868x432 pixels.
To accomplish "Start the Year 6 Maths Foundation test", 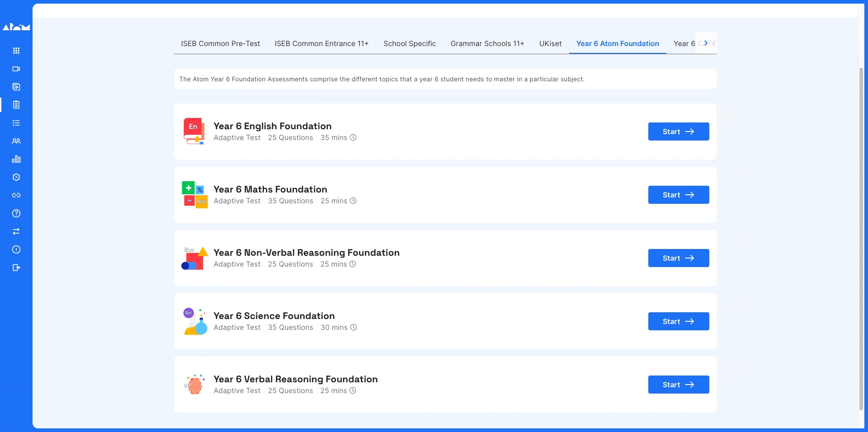I will (679, 195).
